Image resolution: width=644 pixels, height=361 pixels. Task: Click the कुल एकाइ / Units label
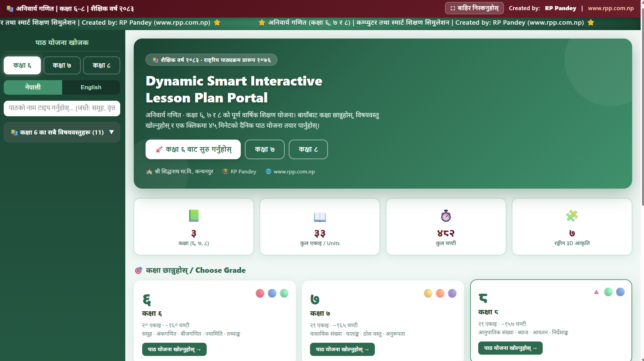coord(320,243)
